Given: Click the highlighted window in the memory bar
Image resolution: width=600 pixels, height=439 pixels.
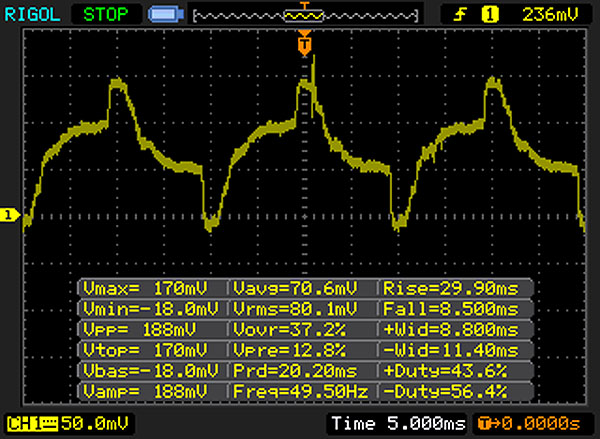Looking at the screenshot, I should pyautogui.click(x=303, y=16).
